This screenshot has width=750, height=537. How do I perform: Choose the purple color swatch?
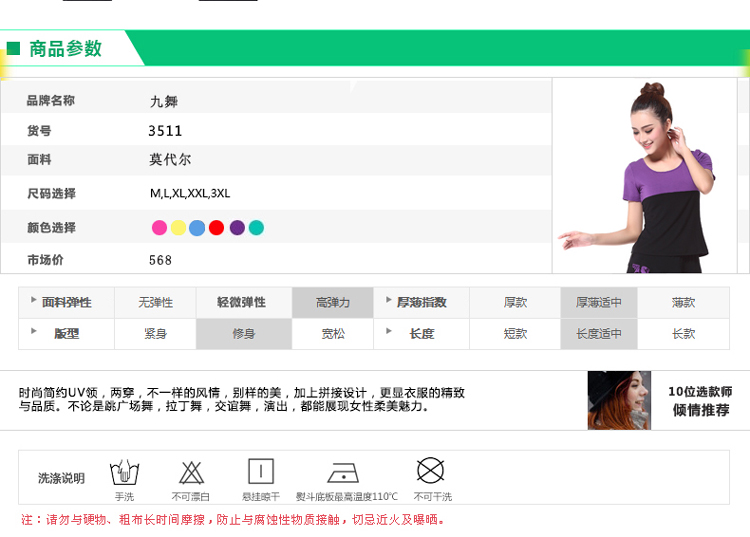[237, 228]
